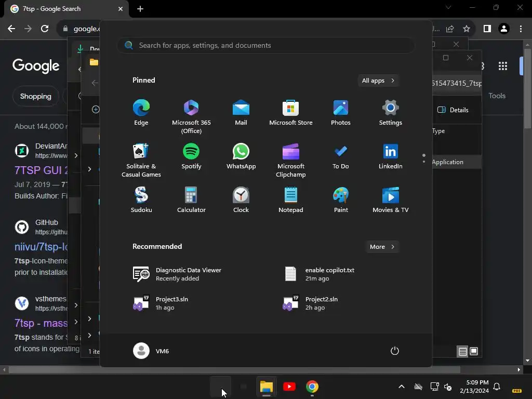Show hidden system tray icons
Image resolution: width=532 pixels, height=399 pixels.
coord(402,387)
